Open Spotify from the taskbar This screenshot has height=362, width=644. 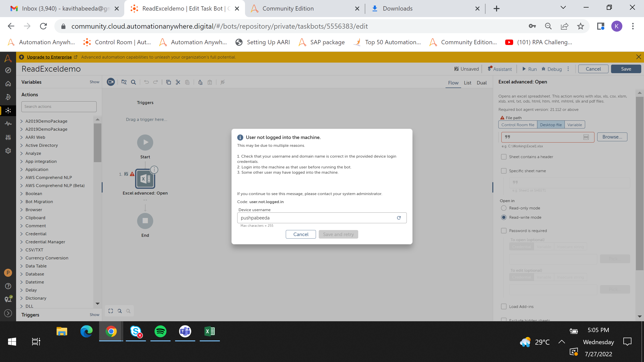coord(160,331)
